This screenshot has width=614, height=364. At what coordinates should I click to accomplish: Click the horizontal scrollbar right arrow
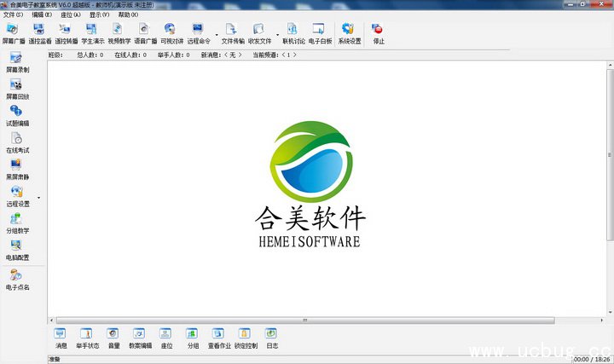click(602, 321)
